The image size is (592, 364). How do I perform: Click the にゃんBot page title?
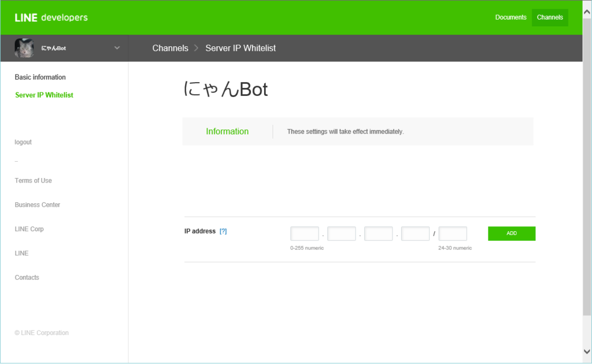(x=226, y=90)
